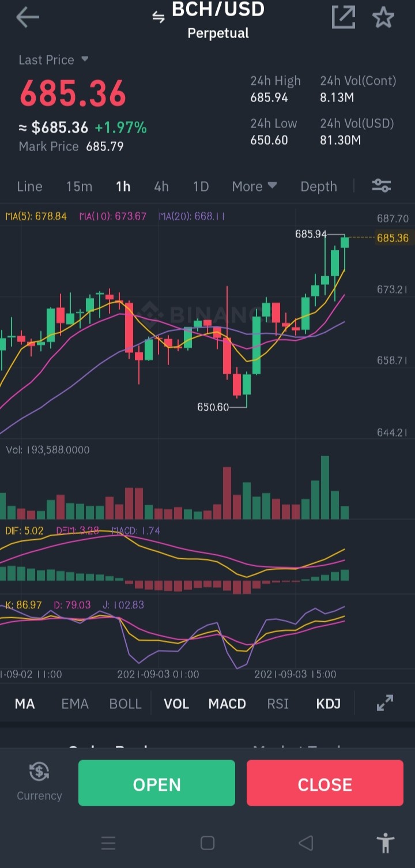415x868 pixels.
Task: Tap the green OPEN button
Action: (157, 783)
